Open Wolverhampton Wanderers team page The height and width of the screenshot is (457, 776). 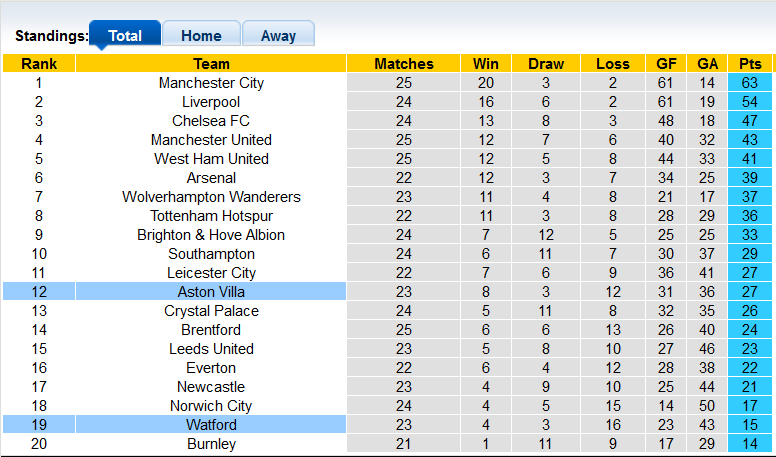pos(211,197)
